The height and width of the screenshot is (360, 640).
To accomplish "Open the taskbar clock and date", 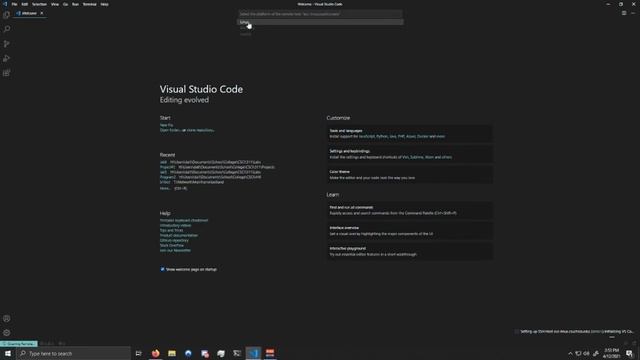I will tap(611, 353).
